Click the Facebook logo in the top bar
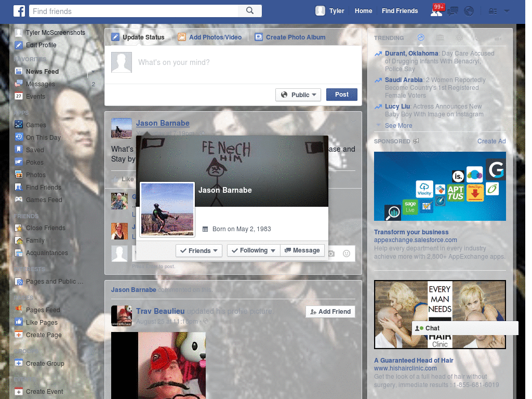The width and height of the screenshot is (532, 399). click(x=19, y=10)
